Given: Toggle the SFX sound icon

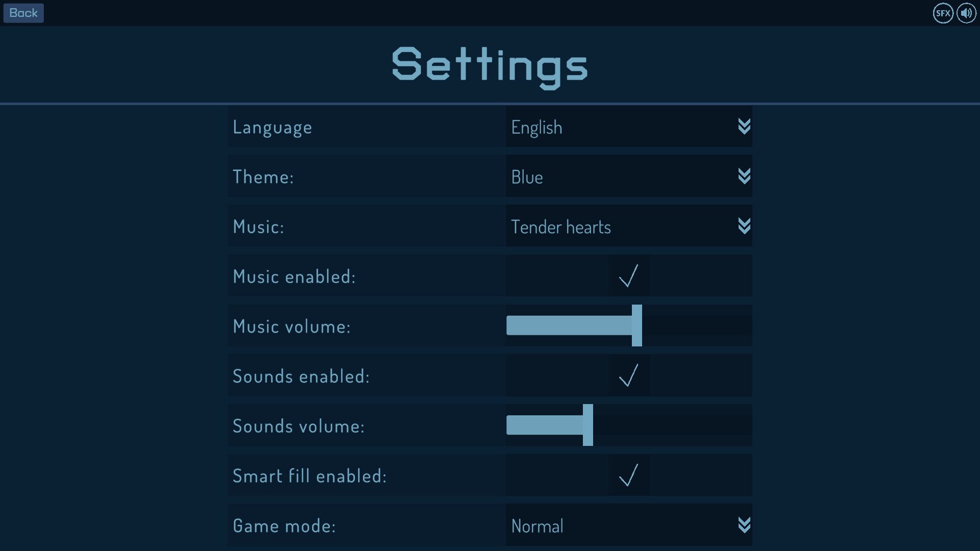Looking at the screenshot, I should [x=943, y=13].
